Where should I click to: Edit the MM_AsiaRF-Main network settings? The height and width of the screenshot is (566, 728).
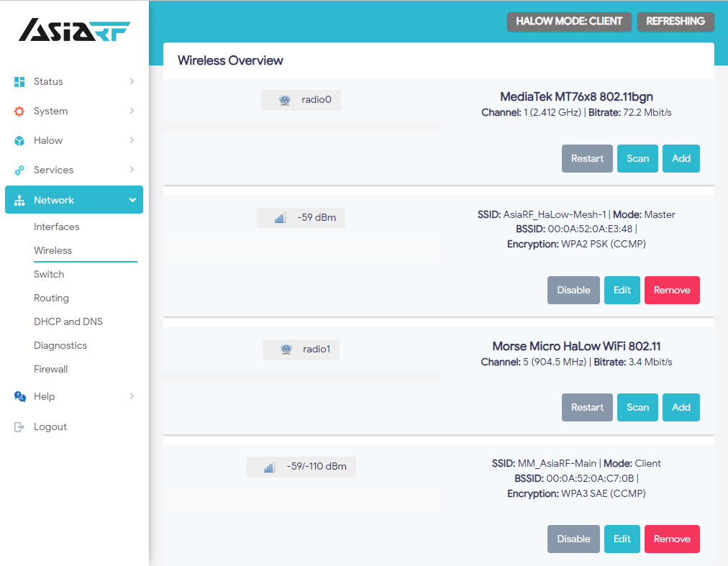click(x=622, y=539)
